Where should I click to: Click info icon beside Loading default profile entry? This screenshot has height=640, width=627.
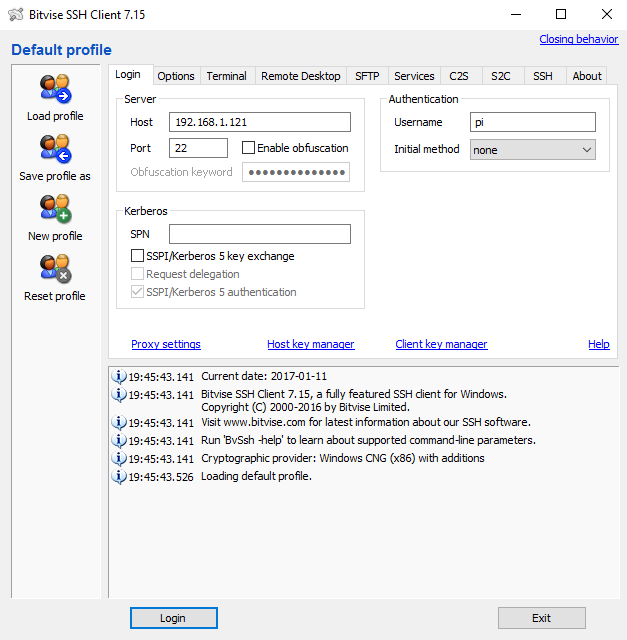(x=119, y=476)
